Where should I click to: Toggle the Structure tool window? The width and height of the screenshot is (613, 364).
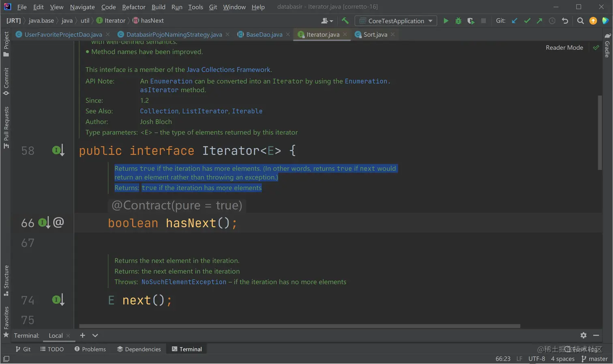point(6,280)
